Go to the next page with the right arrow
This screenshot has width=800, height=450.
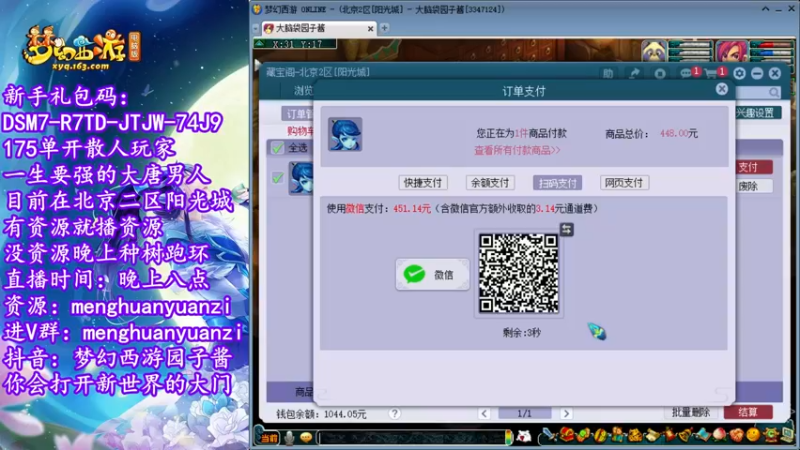tap(566, 413)
